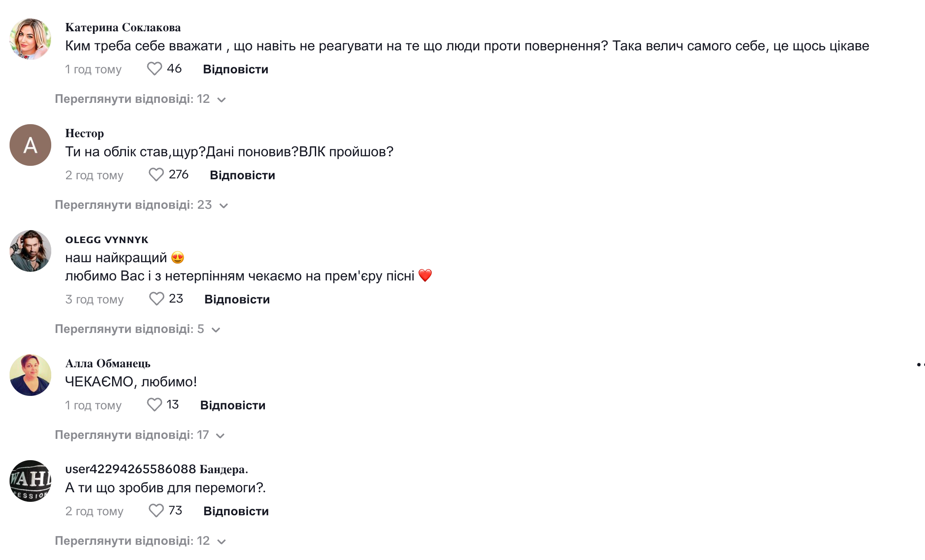The image size is (925, 560).
Task: Open the Нестор username profile link
Action: [x=85, y=133]
